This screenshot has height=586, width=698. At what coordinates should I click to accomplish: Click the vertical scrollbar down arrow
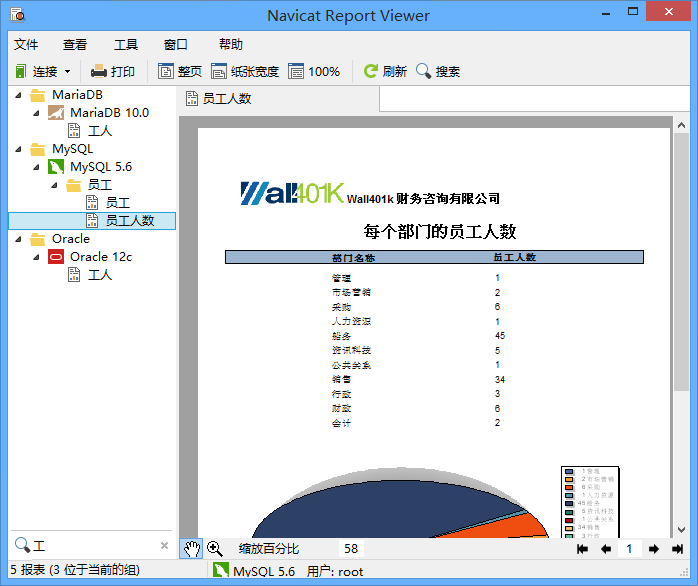681,530
